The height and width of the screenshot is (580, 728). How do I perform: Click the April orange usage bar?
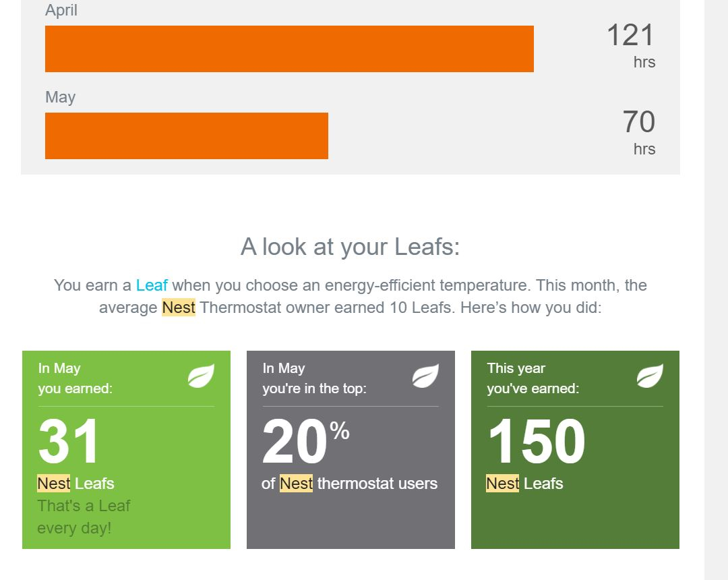[289, 49]
